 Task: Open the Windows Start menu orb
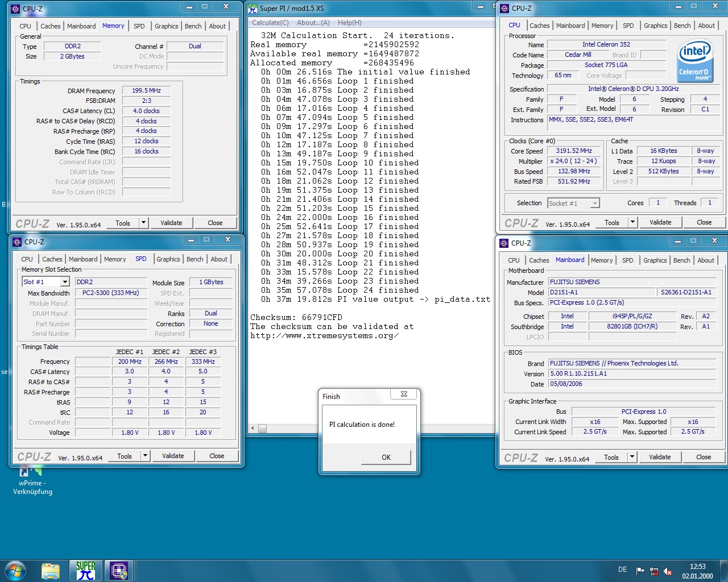(15, 570)
